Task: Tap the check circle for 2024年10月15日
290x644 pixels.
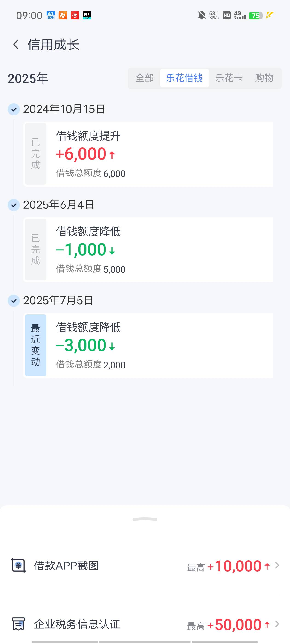Action: click(14, 109)
